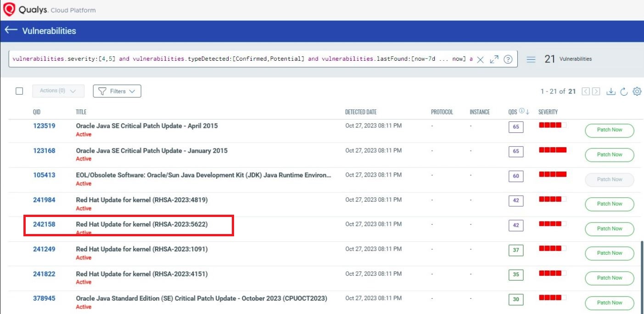Open QID 242158 details
The image size is (644, 314).
click(x=44, y=224)
